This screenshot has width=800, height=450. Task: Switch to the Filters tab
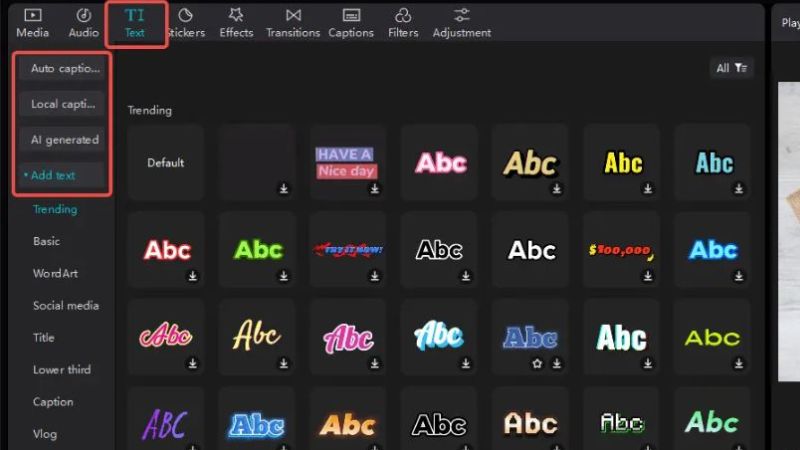pos(403,23)
